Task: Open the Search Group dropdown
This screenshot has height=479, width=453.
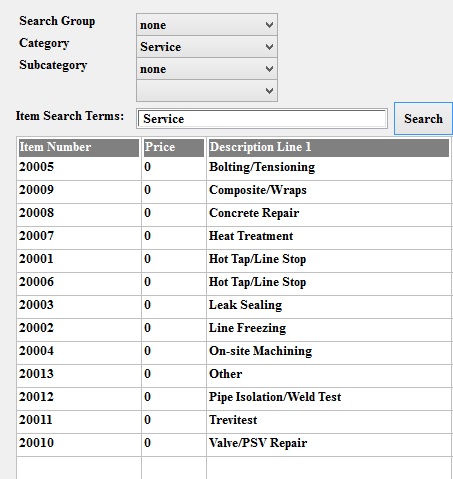Action: [207, 25]
